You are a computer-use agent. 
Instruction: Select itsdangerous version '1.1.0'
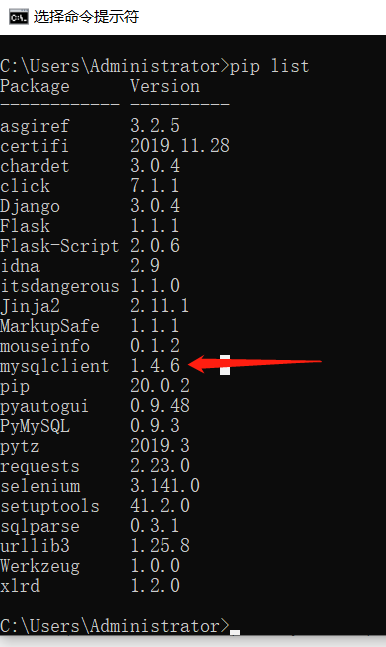(x=155, y=286)
